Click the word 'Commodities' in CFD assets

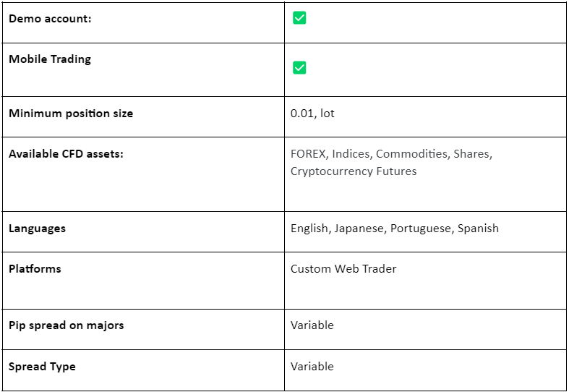(x=413, y=154)
